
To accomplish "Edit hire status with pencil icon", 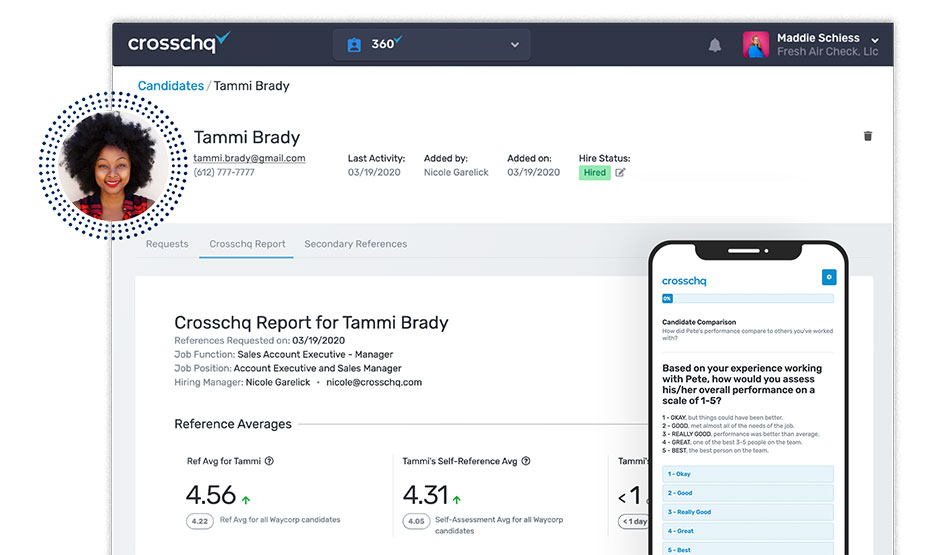I will 620,173.
